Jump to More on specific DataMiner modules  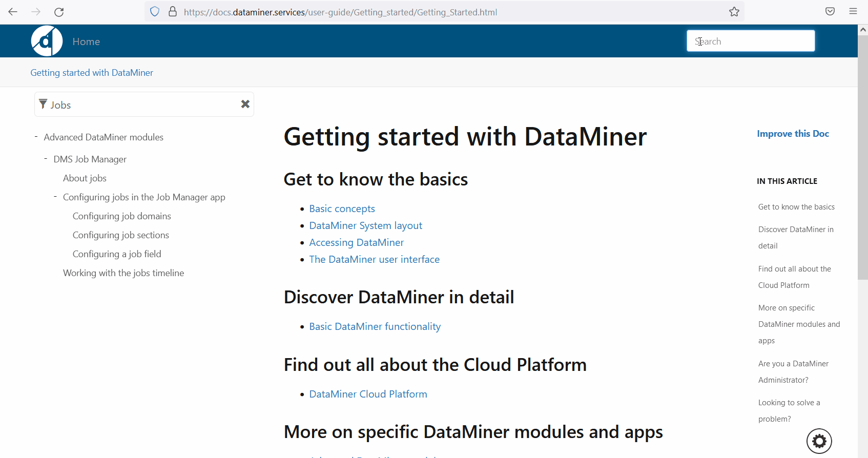tap(799, 324)
